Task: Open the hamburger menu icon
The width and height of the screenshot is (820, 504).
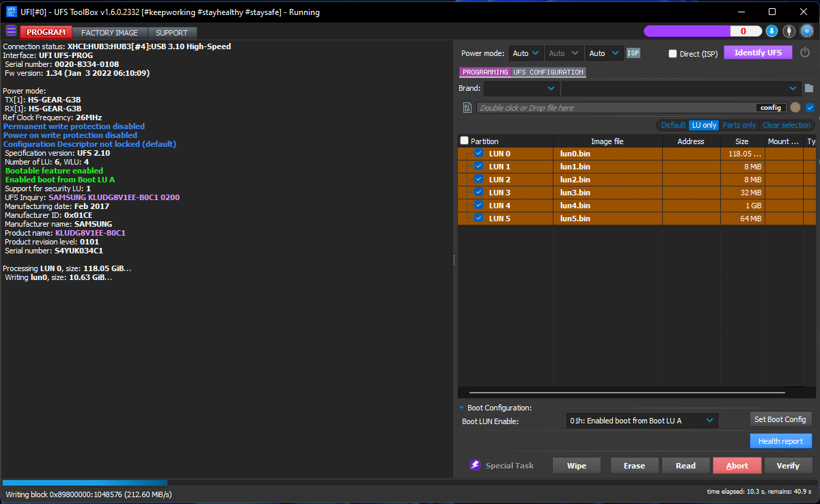Action: pyautogui.click(x=11, y=31)
